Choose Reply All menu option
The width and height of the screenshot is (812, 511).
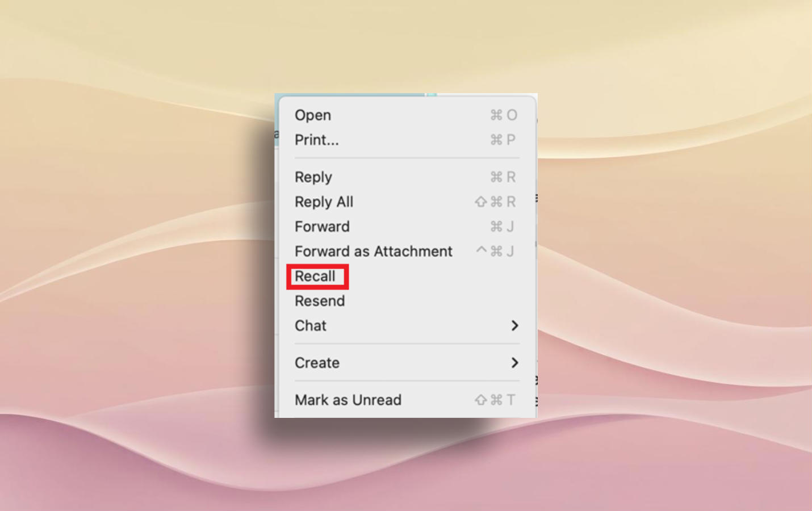[x=407, y=202]
